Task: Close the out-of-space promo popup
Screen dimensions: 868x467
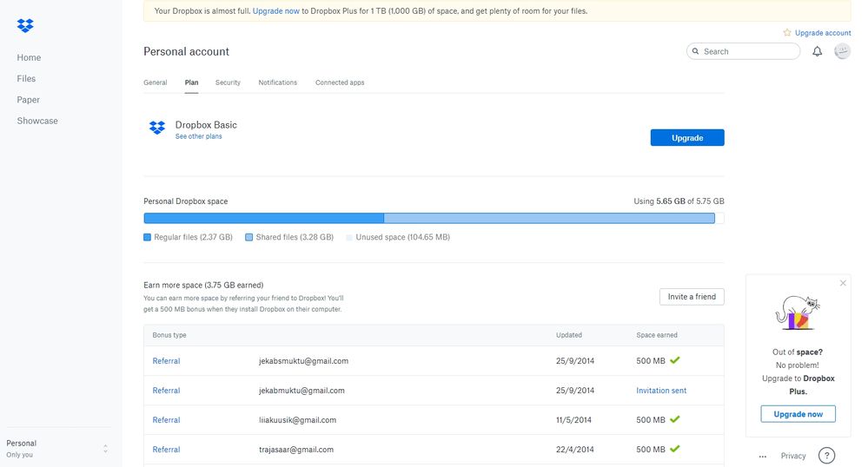Action: click(x=842, y=283)
